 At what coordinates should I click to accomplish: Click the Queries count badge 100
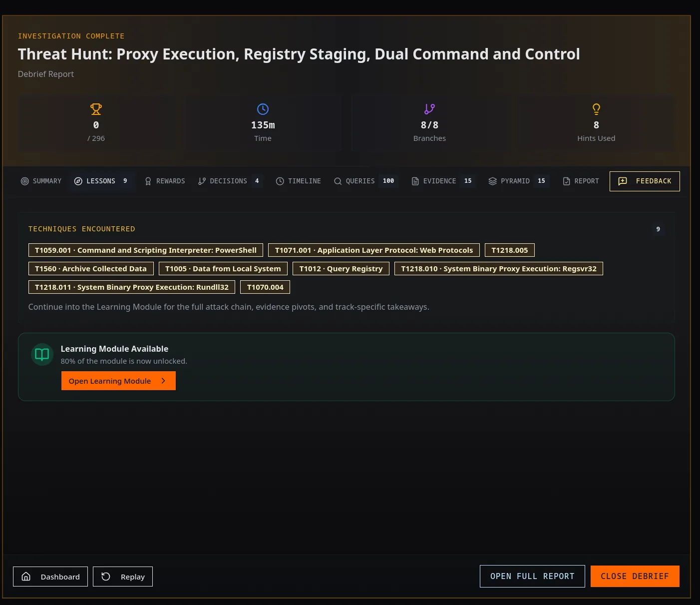coord(388,181)
